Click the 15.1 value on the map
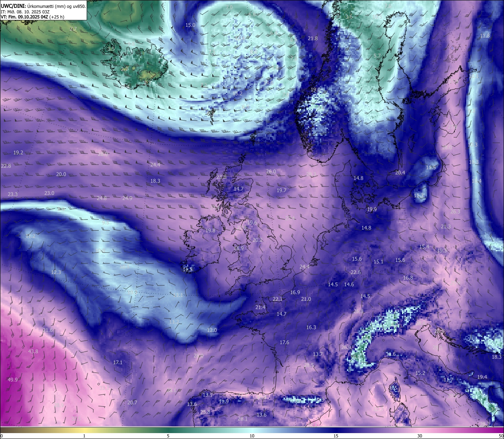The width and height of the screenshot is (504, 439). 378,262
